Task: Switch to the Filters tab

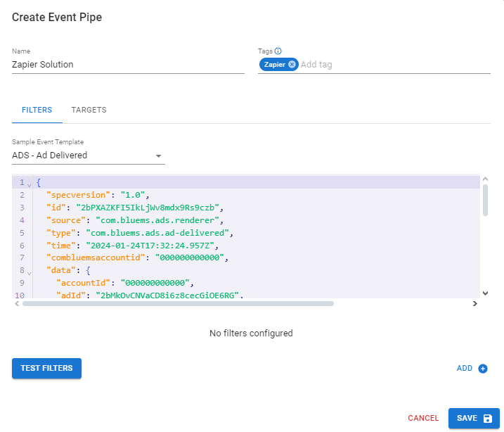Action: (x=37, y=110)
